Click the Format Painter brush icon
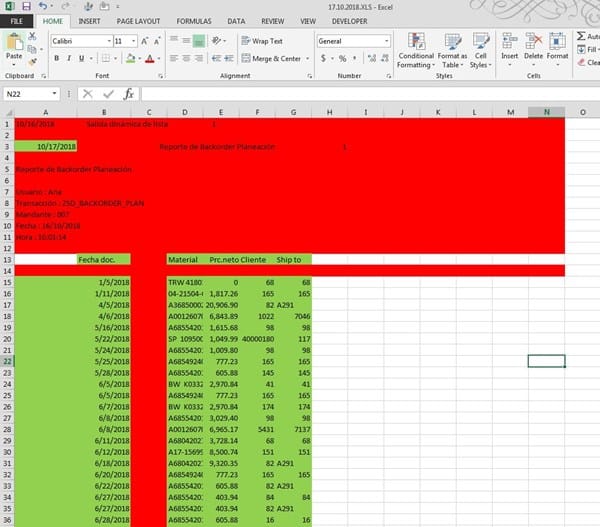Viewport: 600px width, 527px height. [x=32, y=62]
